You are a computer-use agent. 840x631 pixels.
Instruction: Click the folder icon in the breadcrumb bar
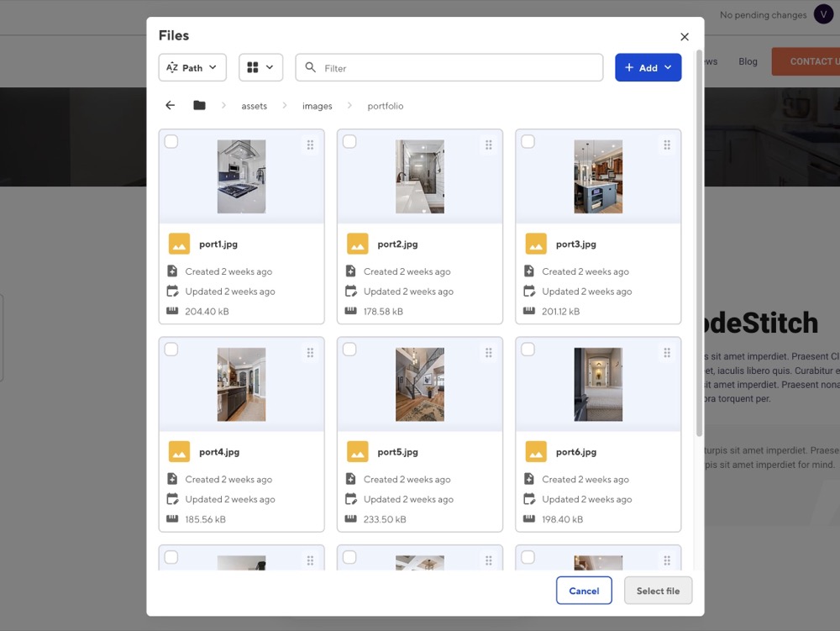(199, 105)
